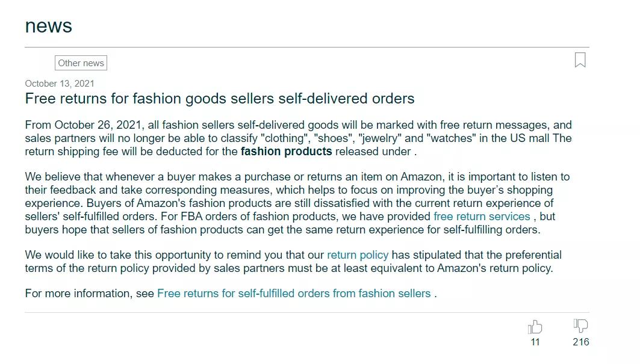The height and width of the screenshot is (364, 640).
Task: Click paragraph starting From October 26, 2021
Action: click(299, 138)
